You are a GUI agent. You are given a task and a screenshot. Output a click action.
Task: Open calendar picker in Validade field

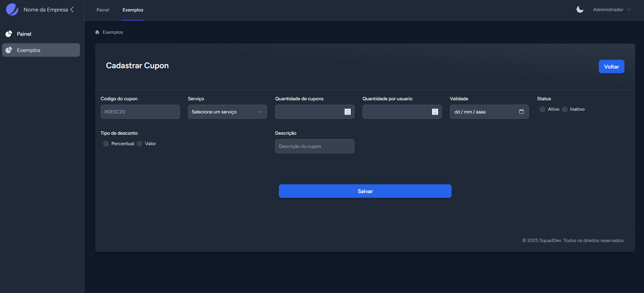pos(521,112)
